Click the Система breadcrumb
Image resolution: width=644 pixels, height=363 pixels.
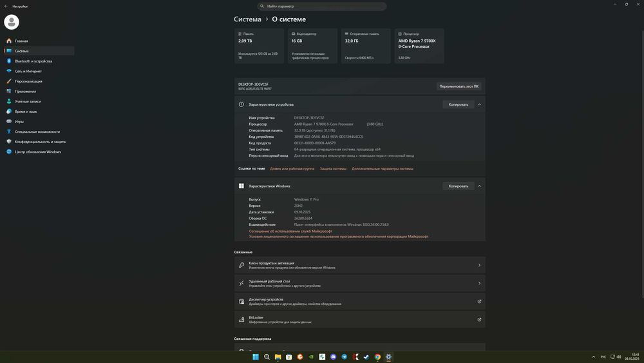(x=247, y=19)
